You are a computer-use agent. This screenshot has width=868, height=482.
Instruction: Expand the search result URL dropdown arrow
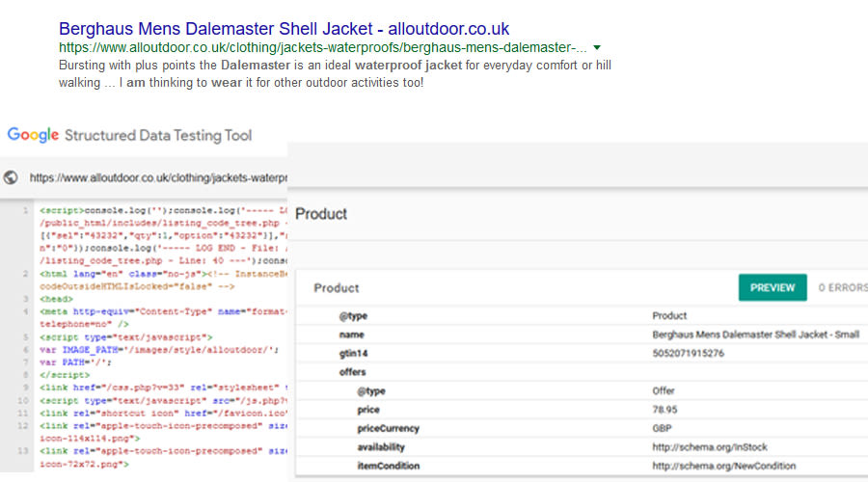pyautogui.click(x=597, y=47)
